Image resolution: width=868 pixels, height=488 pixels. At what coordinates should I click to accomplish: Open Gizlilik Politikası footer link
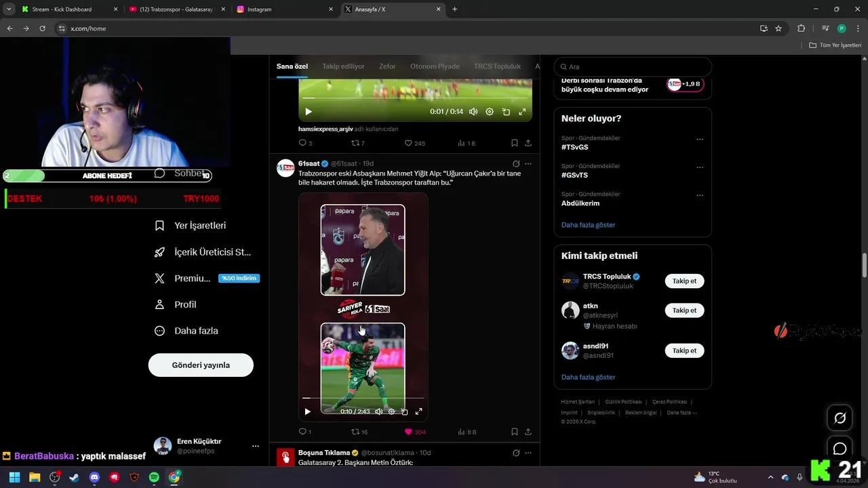[624, 402]
